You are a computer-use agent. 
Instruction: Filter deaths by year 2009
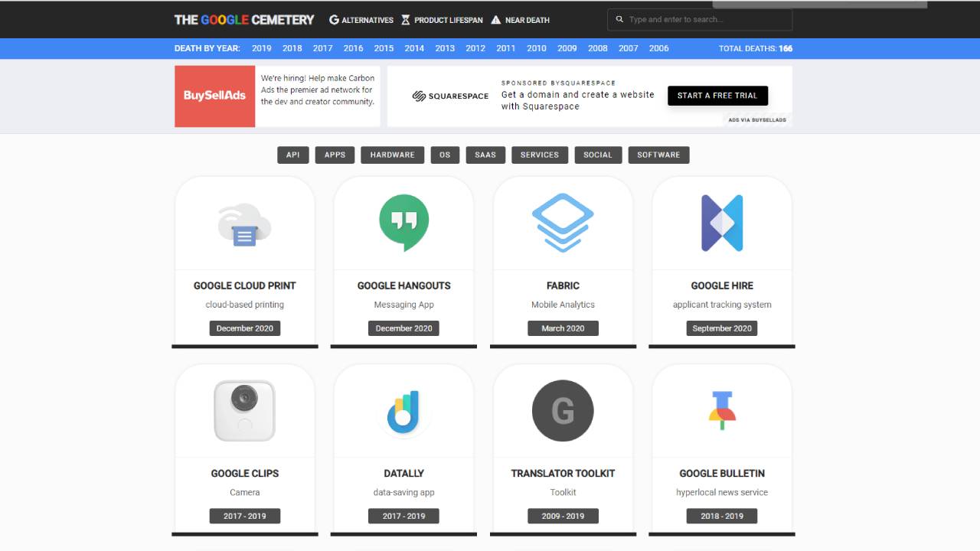coord(567,48)
